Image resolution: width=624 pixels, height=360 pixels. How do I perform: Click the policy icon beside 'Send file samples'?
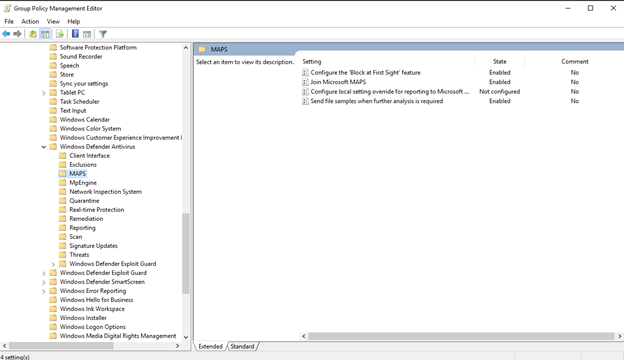coord(305,101)
